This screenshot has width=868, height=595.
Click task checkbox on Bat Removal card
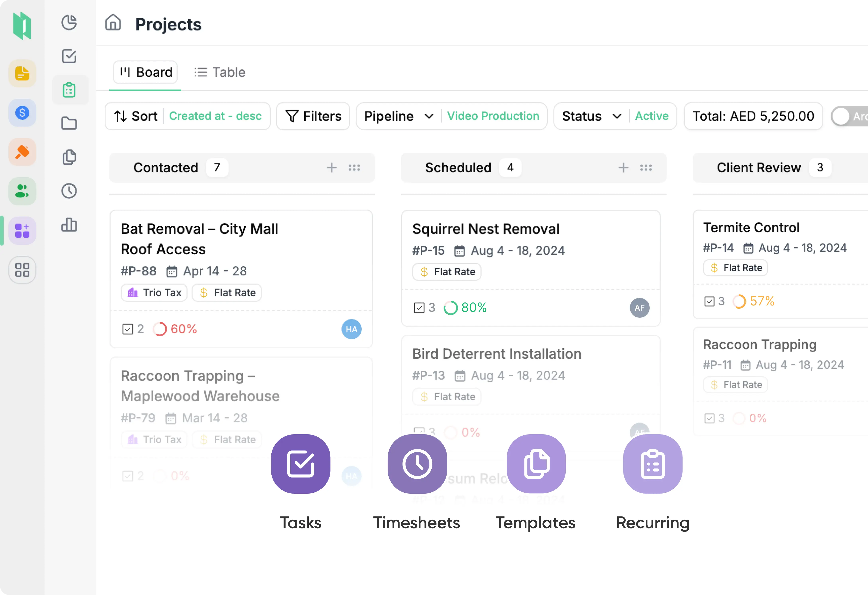128,329
